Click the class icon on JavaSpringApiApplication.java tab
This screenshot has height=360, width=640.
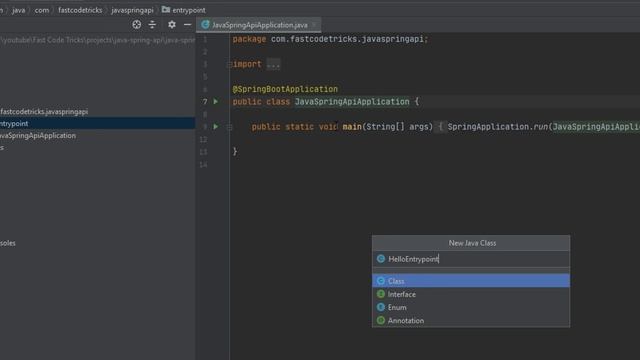(x=205, y=24)
